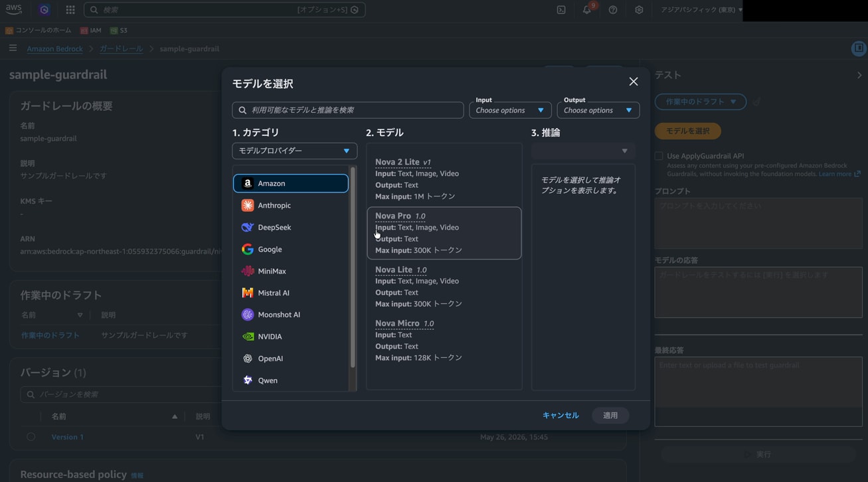Click the info panel icon at top right

859,48
